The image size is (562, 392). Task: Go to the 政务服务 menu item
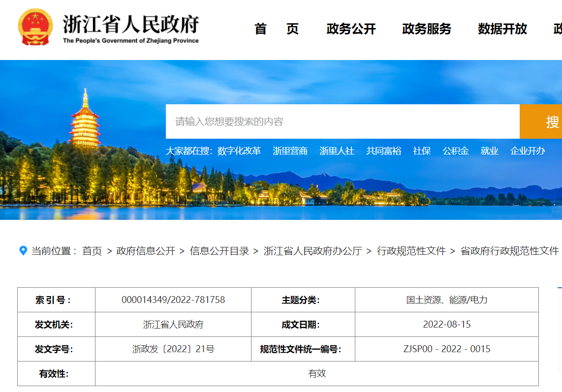point(427,29)
